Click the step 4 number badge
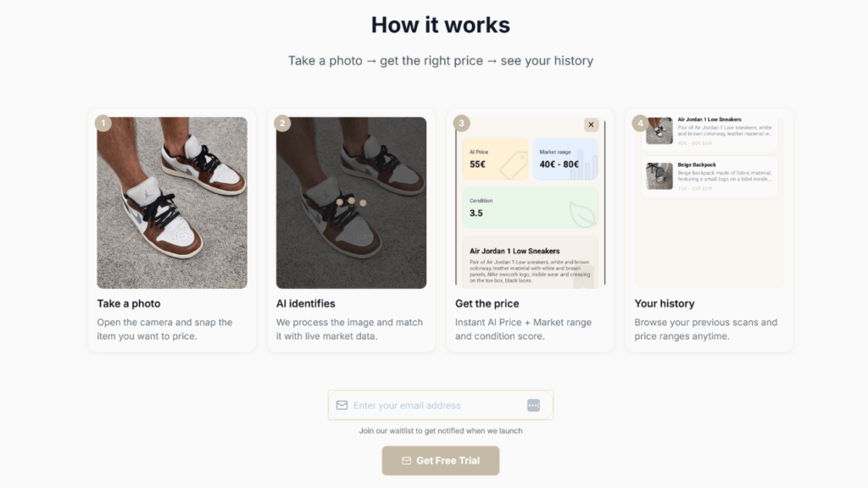868x488 pixels. click(641, 124)
